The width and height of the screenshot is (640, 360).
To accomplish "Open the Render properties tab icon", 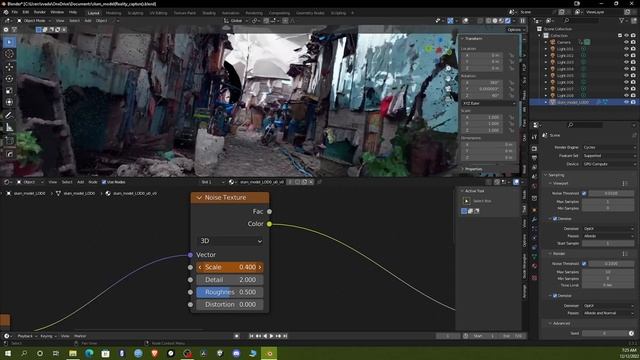I will tap(534, 149).
